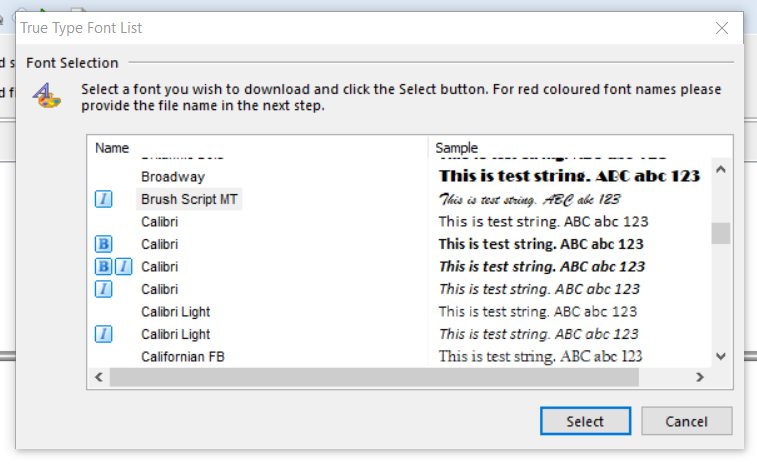Select the Broadway font row
Screen dimensions: 757x467
(172, 177)
